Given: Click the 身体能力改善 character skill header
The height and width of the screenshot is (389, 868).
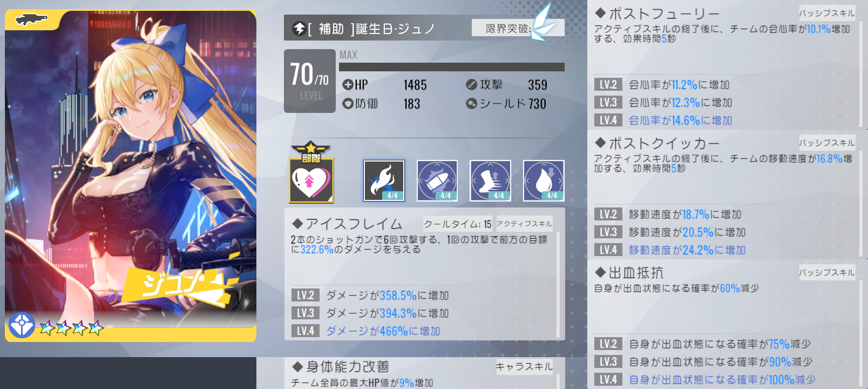Looking at the screenshot, I should [x=348, y=367].
